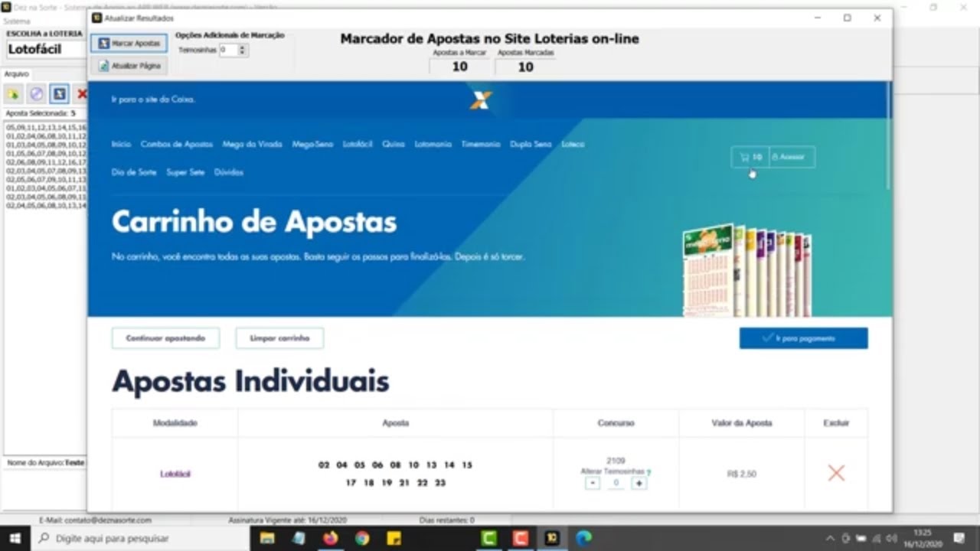
Task: Open the red C app on the taskbar
Action: point(521,538)
